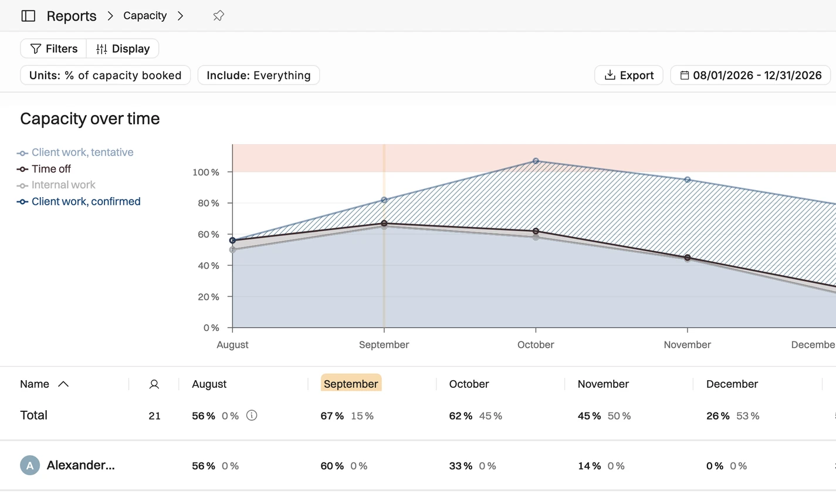Change the Include: Everything option
Viewport: 836px width, 504px height.
pyautogui.click(x=259, y=75)
